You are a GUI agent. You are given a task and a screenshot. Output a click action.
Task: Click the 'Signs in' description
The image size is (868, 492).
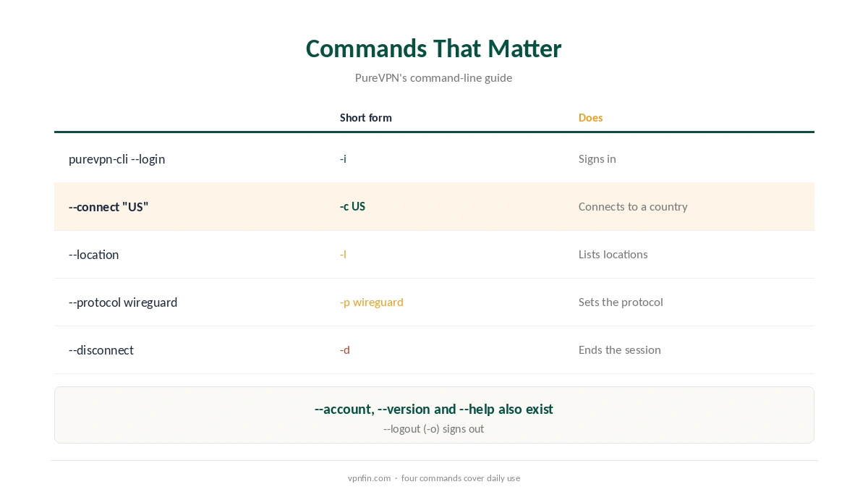597,158
